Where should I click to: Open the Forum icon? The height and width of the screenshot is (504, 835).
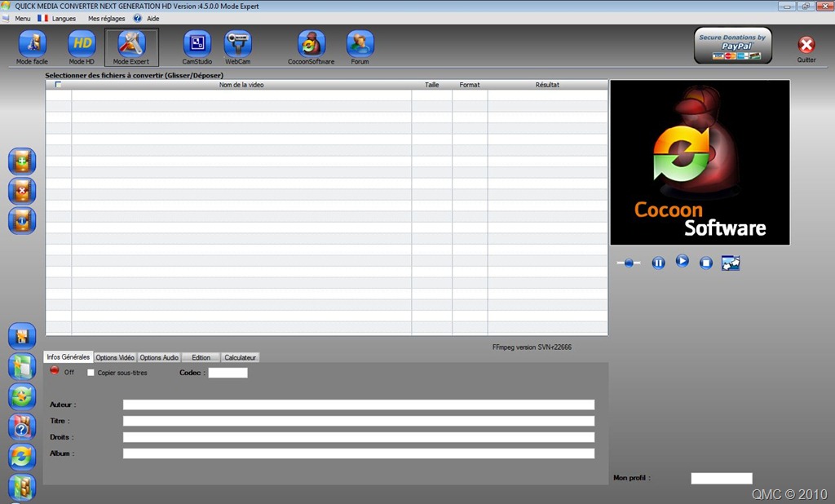[360, 48]
